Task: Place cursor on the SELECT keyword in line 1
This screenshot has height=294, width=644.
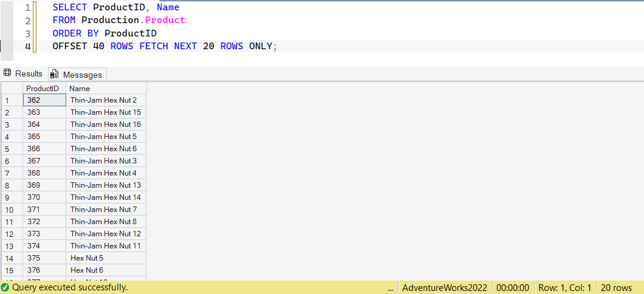Action: point(69,7)
